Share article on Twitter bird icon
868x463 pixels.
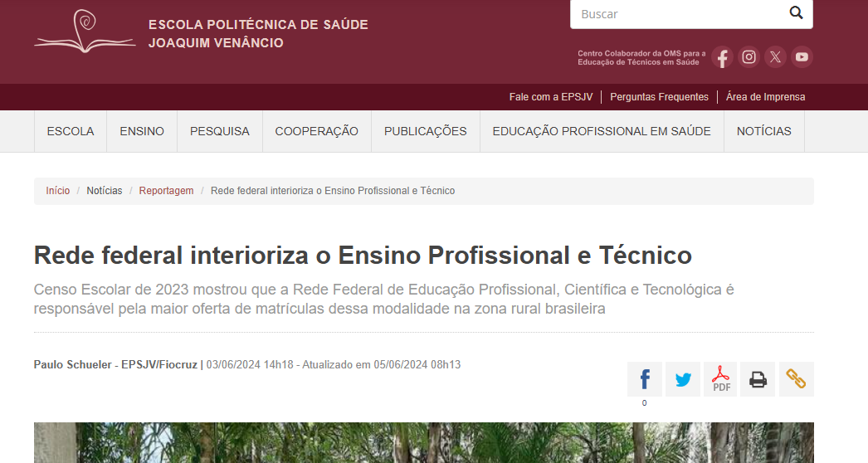683,379
